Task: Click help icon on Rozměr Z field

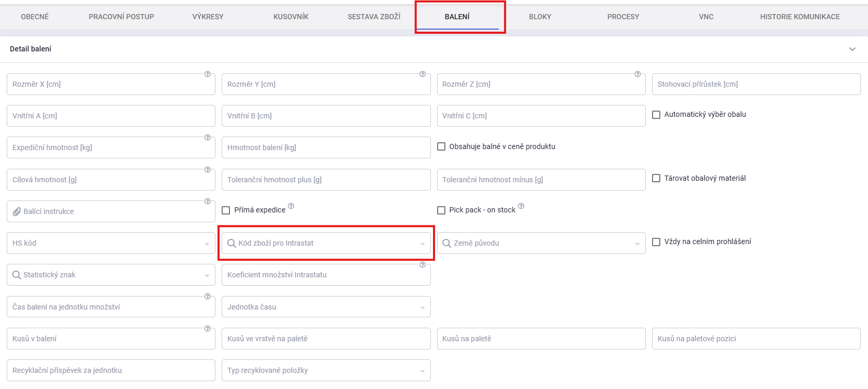Action: (638, 74)
